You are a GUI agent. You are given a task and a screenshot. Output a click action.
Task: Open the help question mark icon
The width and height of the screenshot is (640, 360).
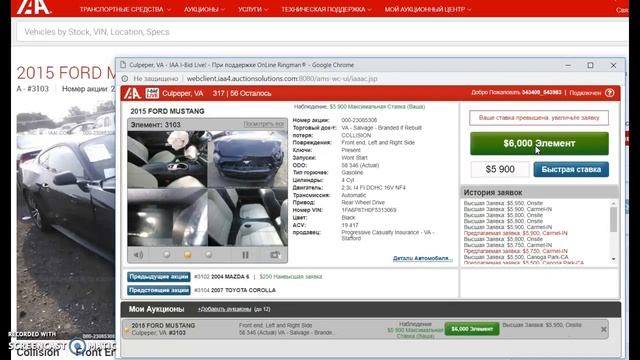610,93
